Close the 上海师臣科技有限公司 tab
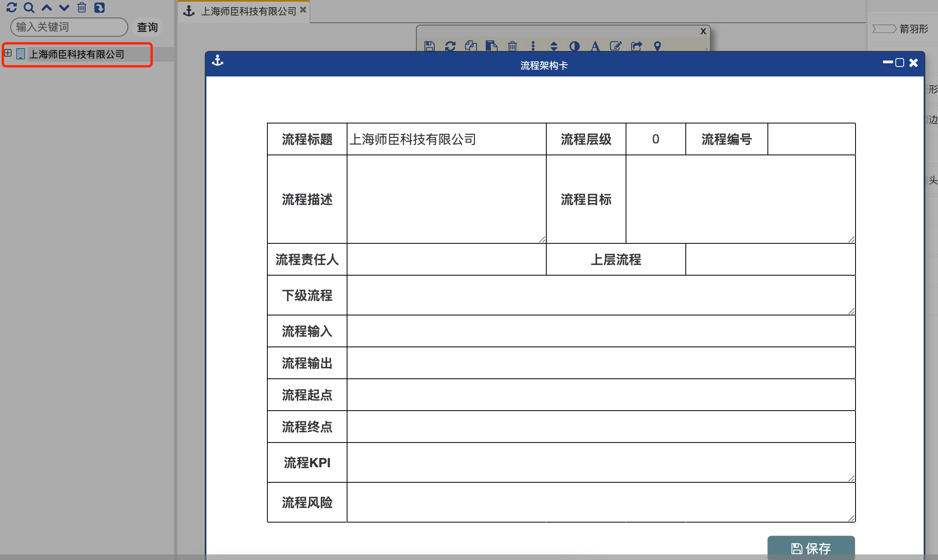938x560 pixels. coord(303,10)
